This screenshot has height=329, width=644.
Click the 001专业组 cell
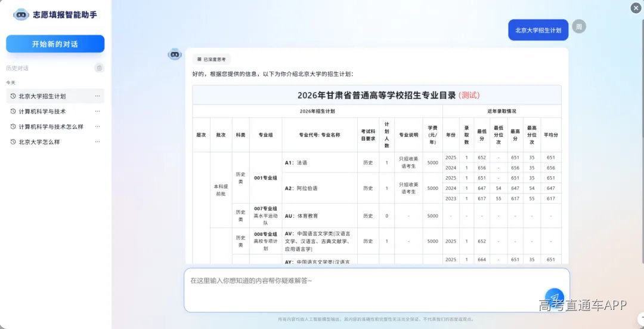pyautogui.click(x=265, y=178)
